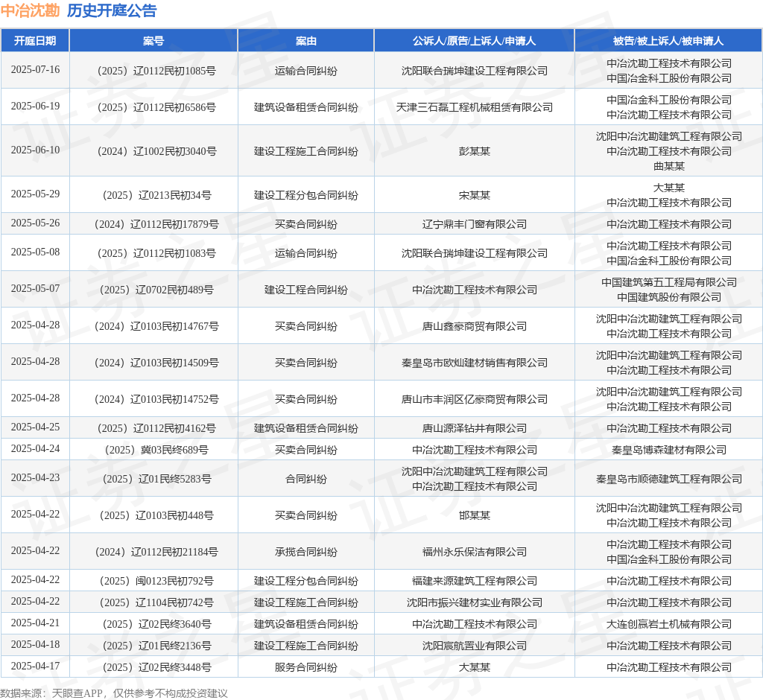Click defendant 曲某某
The image size is (763, 700).
point(669,166)
